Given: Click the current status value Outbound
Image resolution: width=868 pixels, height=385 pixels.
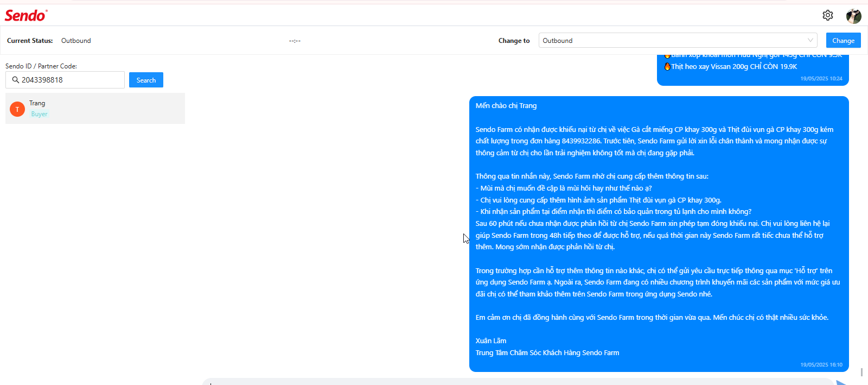Looking at the screenshot, I should 76,41.
